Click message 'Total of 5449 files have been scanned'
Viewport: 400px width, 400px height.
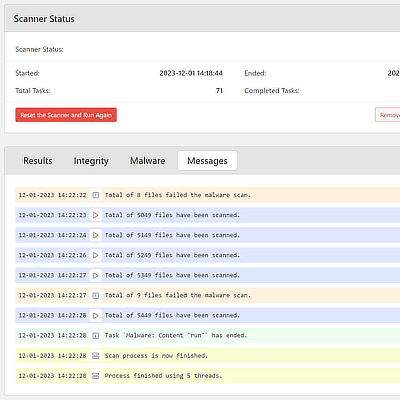[172, 315]
